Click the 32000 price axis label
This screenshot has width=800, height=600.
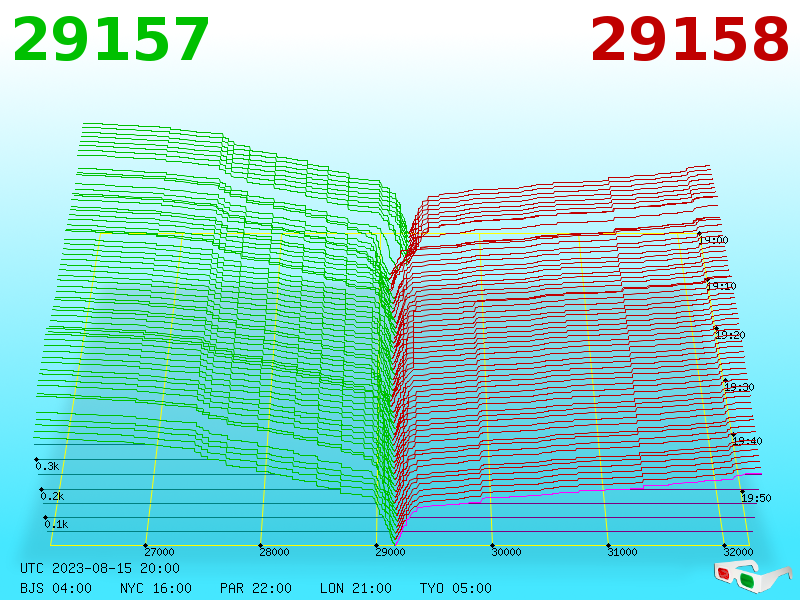point(738,552)
